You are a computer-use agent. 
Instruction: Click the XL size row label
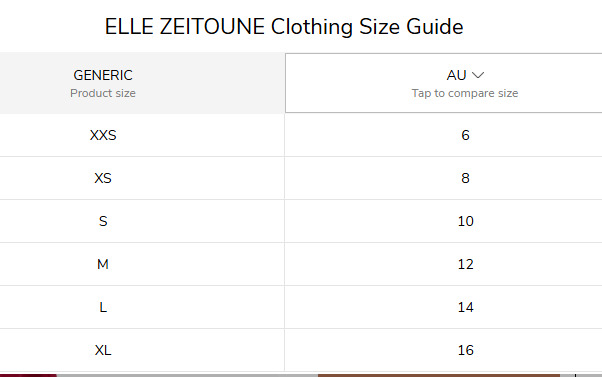[x=103, y=350]
